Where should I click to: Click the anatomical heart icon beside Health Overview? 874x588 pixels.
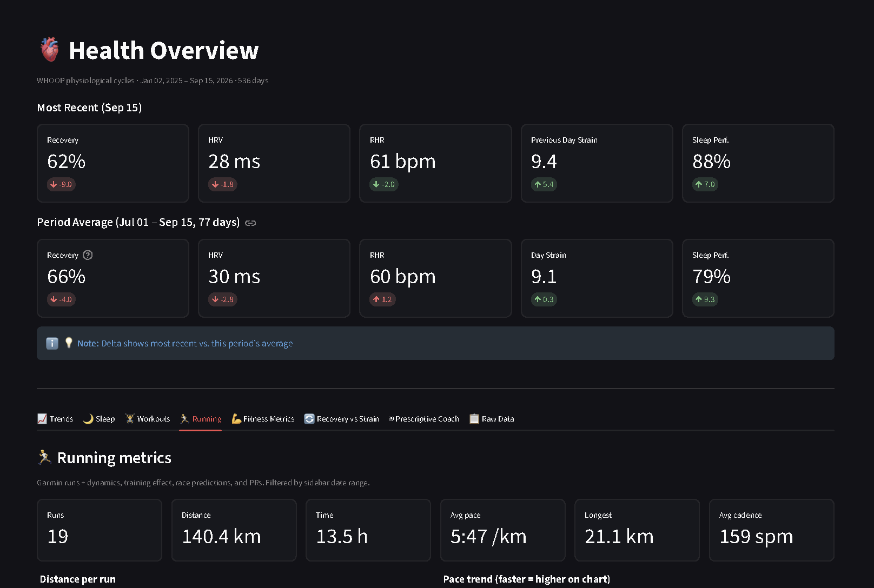50,49
